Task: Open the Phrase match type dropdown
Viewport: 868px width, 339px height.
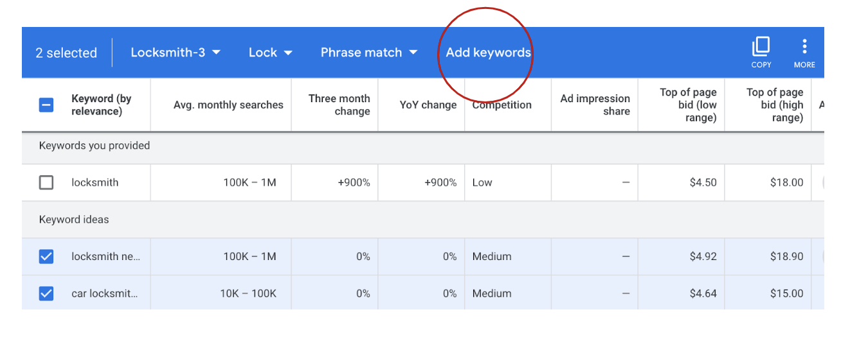Action: point(369,53)
